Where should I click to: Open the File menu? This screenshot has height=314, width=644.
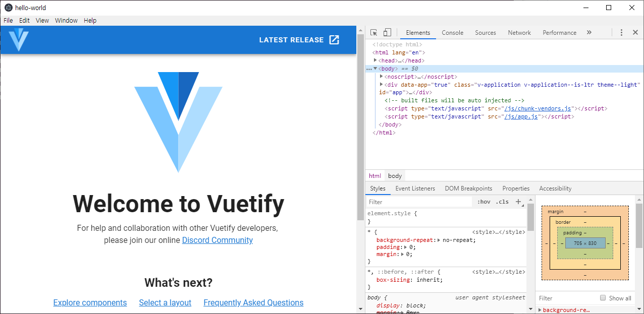8,21
